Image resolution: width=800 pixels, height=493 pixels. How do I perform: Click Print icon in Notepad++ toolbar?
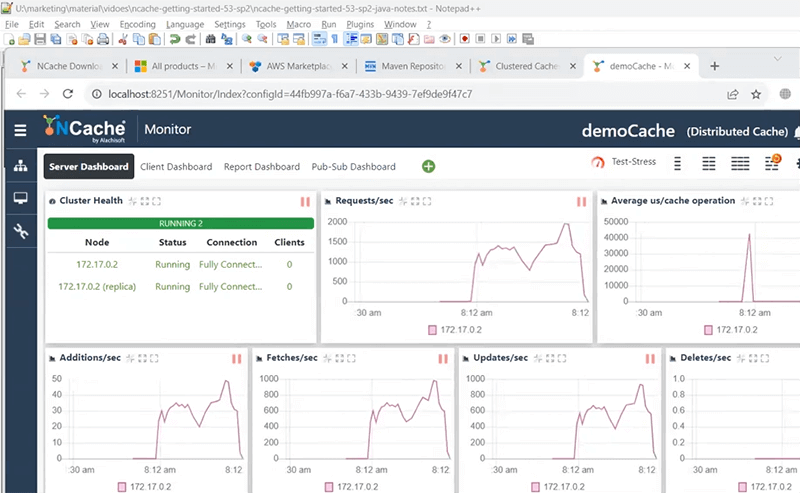[103, 39]
